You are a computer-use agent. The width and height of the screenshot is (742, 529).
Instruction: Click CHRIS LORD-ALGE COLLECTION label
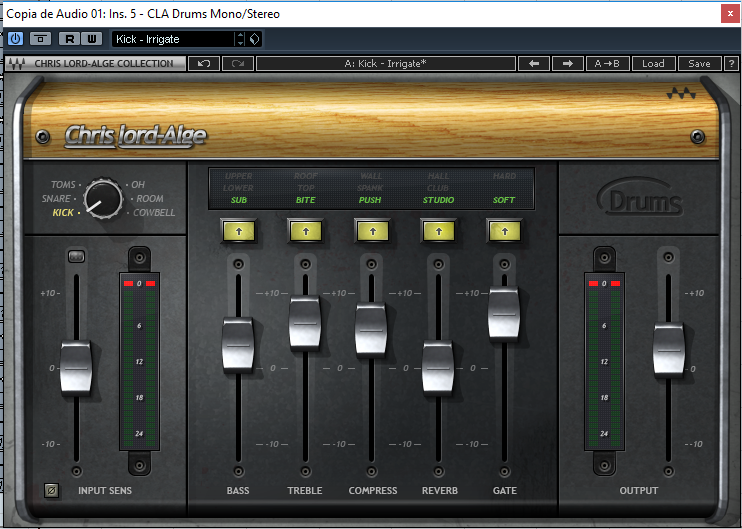point(104,63)
